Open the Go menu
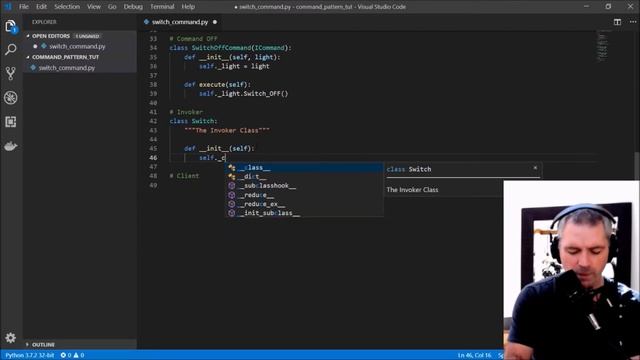Viewport: 640px width, 360px height. (112, 7)
